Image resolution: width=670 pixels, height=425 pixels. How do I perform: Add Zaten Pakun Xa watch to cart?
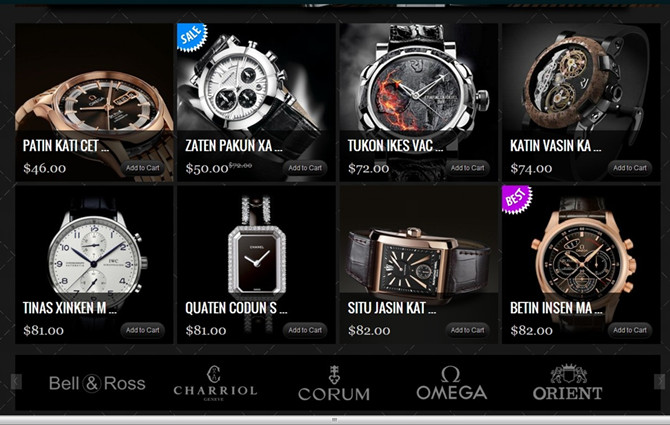pyautogui.click(x=305, y=168)
